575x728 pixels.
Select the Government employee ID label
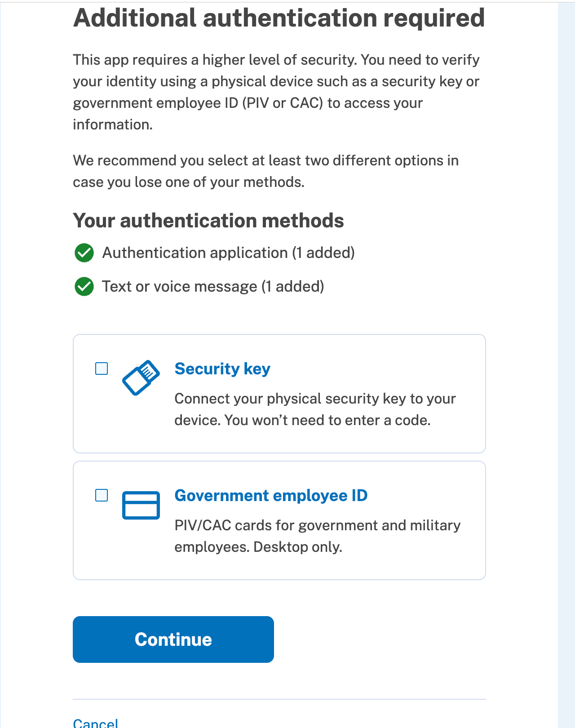tap(270, 496)
